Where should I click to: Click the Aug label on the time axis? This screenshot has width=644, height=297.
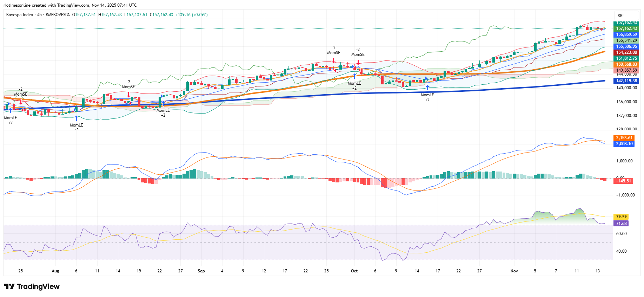55,271
